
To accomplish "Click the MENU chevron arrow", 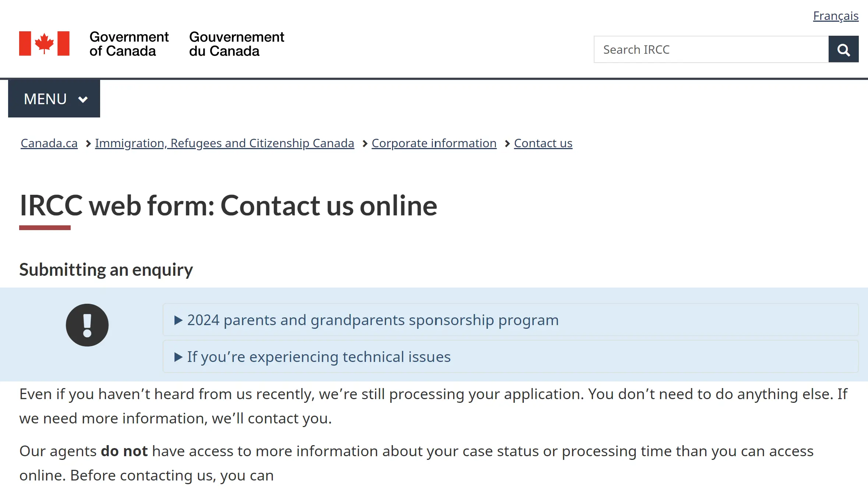I will pos(83,99).
